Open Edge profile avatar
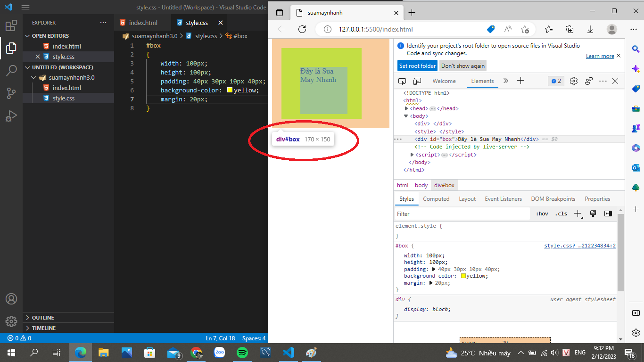The width and height of the screenshot is (644, 362). 612,29
